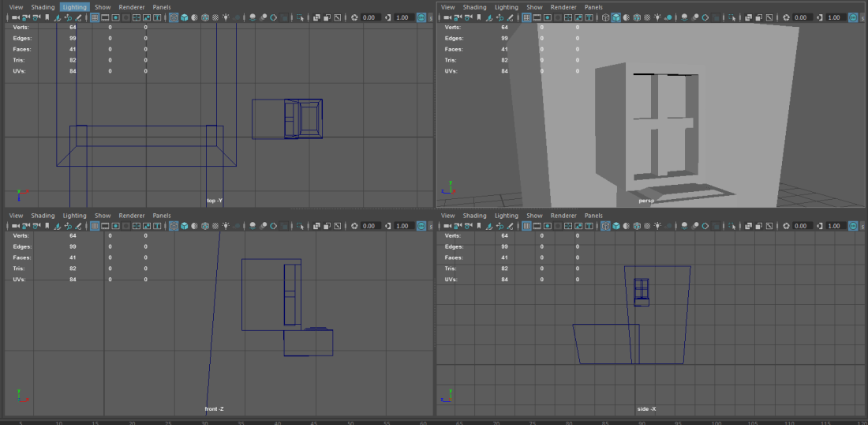This screenshot has width=868, height=425.
Task: Open the Show menu in the top view panel
Action: [x=103, y=7]
